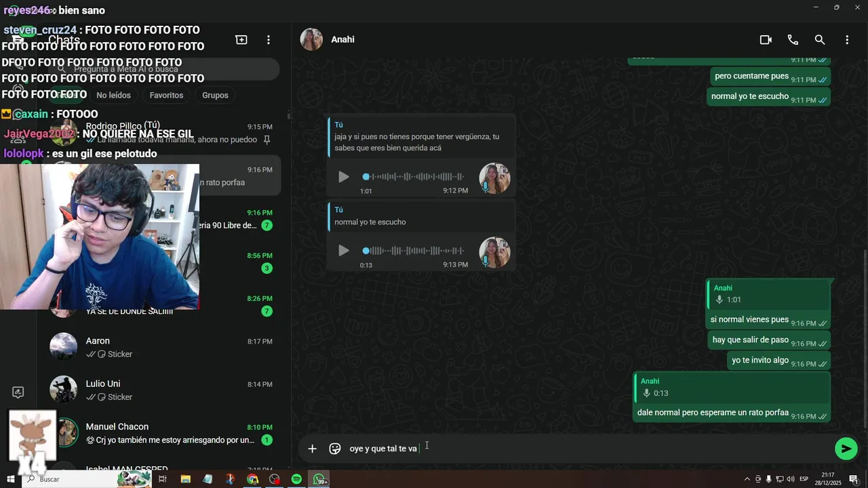Open sender avatar on the 9:13 PM audio
The image size is (868, 488).
[494, 252]
